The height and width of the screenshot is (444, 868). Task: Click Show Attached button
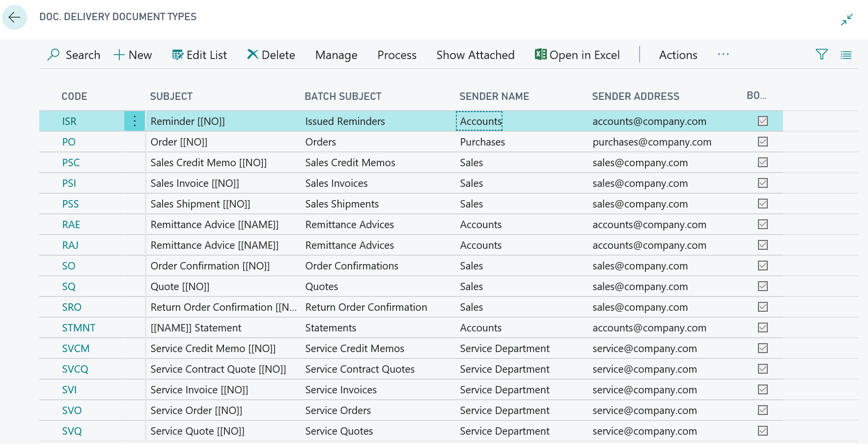(x=475, y=55)
